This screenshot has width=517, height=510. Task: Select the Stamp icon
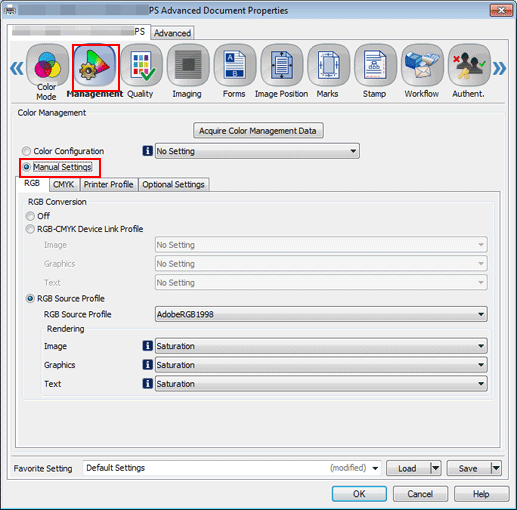375,65
